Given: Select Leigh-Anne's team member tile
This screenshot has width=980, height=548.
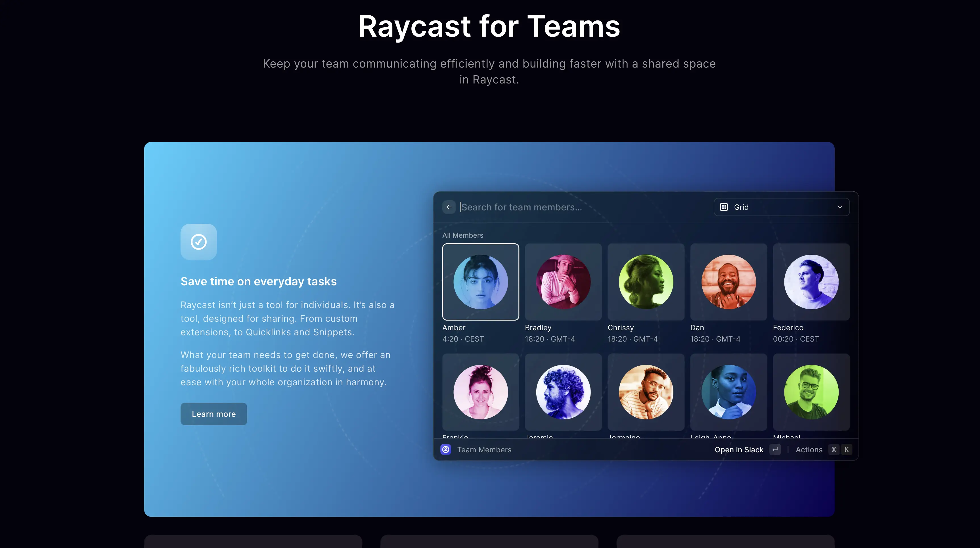Looking at the screenshot, I should click(x=728, y=392).
